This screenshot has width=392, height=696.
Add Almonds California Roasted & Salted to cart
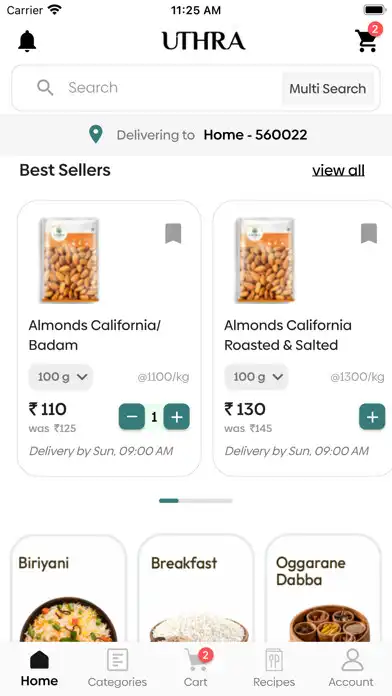click(x=372, y=417)
